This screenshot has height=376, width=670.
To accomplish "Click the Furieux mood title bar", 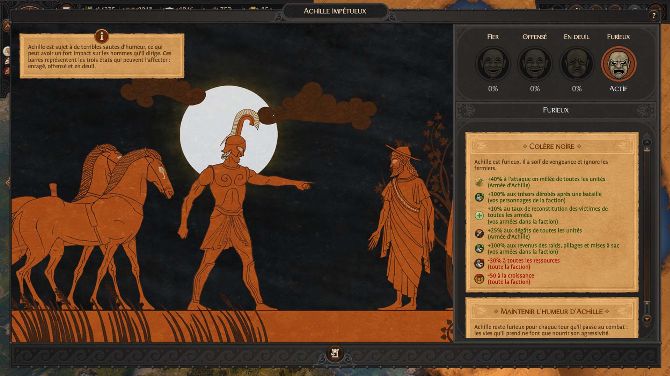I will (x=555, y=110).
